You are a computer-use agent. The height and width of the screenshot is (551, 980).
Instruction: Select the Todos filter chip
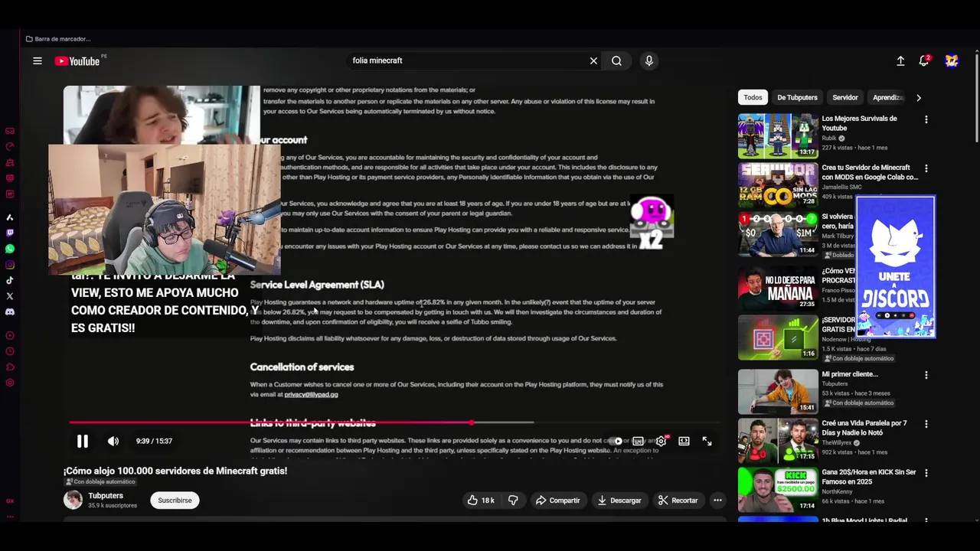click(753, 98)
